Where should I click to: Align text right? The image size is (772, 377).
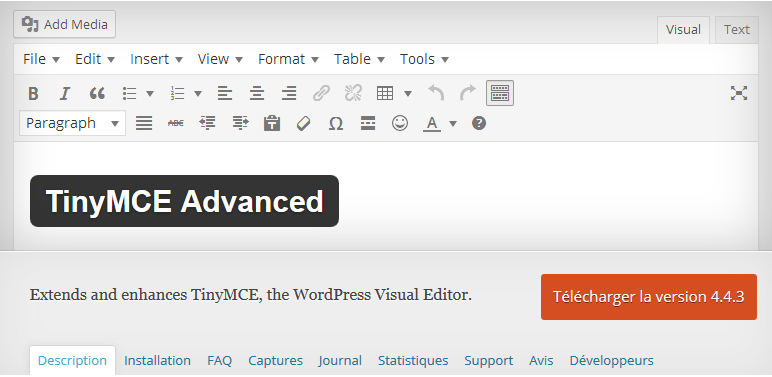pyautogui.click(x=289, y=93)
